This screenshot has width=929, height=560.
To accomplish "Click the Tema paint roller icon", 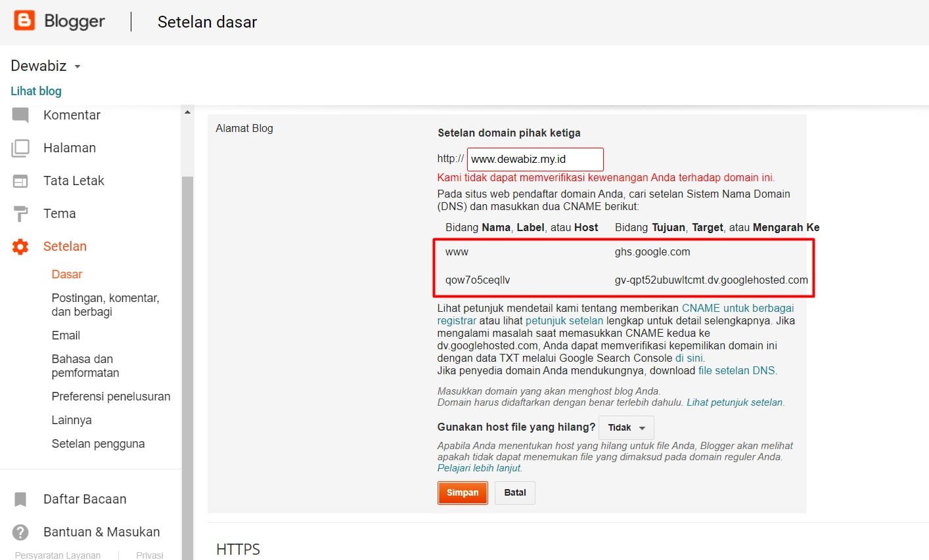I will (20, 214).
